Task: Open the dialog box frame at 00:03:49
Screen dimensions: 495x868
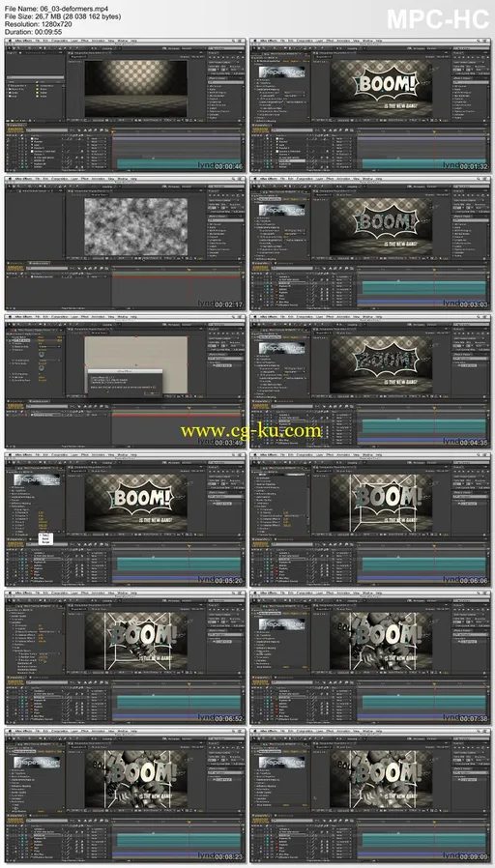Action: (125, 382)
